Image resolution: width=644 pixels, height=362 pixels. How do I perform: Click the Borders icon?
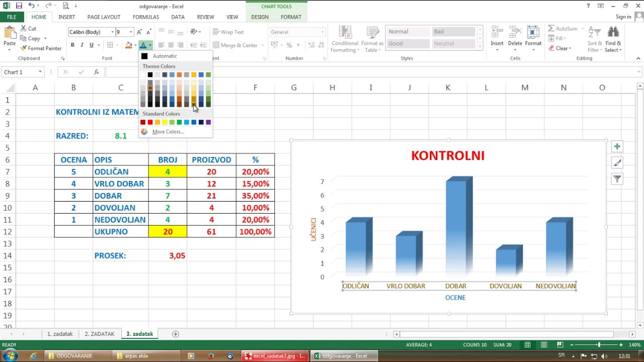[x=110, y=45]
